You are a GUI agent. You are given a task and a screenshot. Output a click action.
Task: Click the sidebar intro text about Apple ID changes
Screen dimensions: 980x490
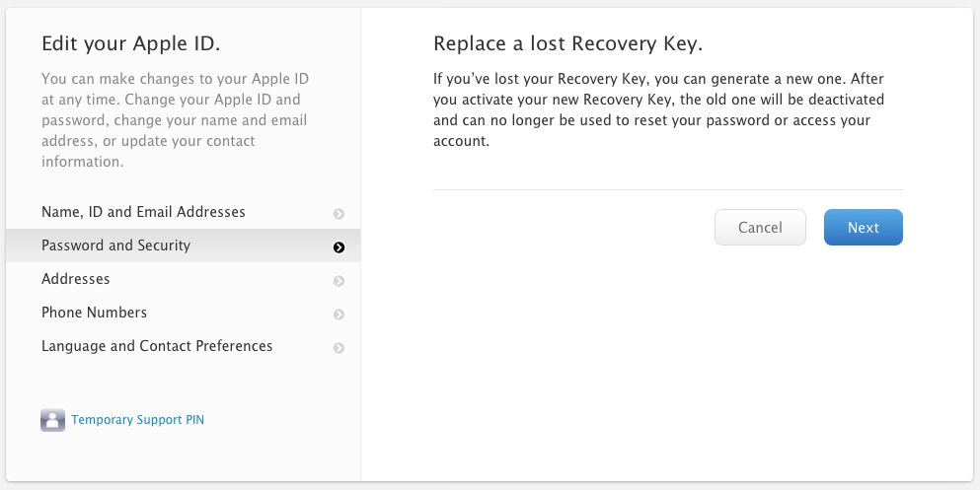pos(175,119)
